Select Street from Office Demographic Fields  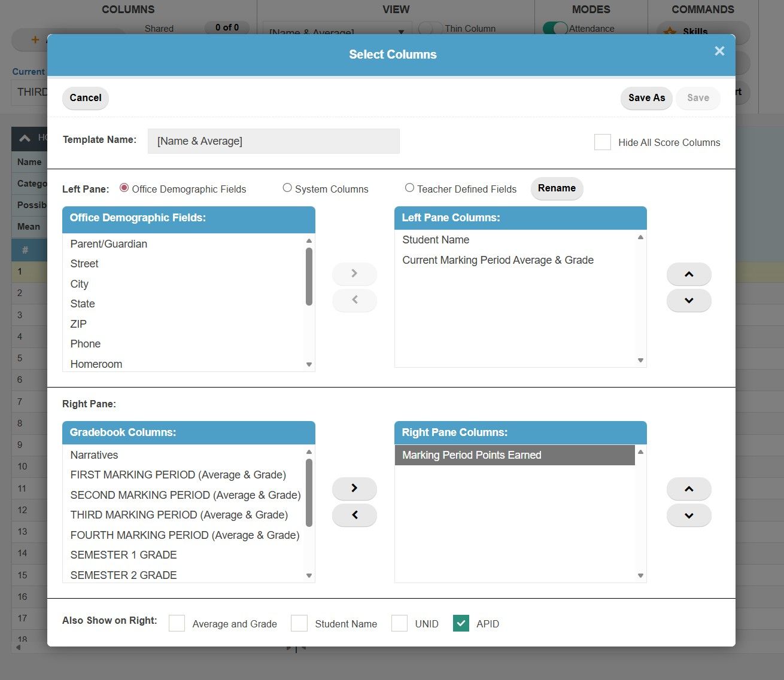click(84, 263)
